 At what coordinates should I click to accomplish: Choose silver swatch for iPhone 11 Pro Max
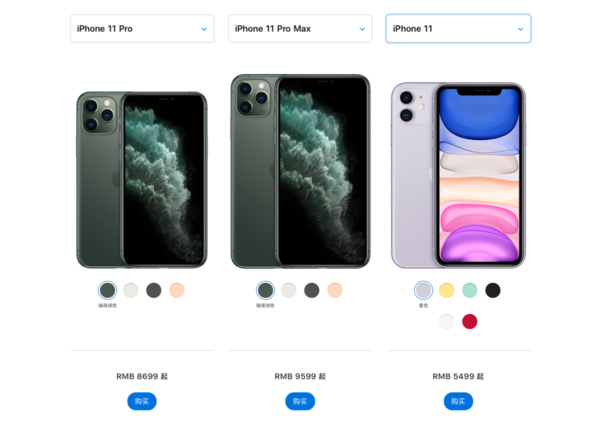289,290
